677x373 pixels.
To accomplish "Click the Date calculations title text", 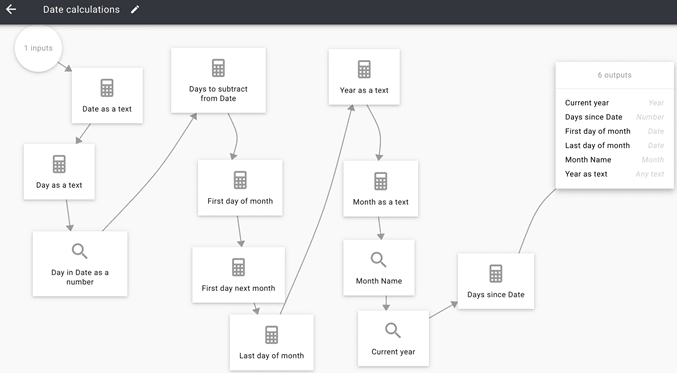I will [x=81, y=9].
